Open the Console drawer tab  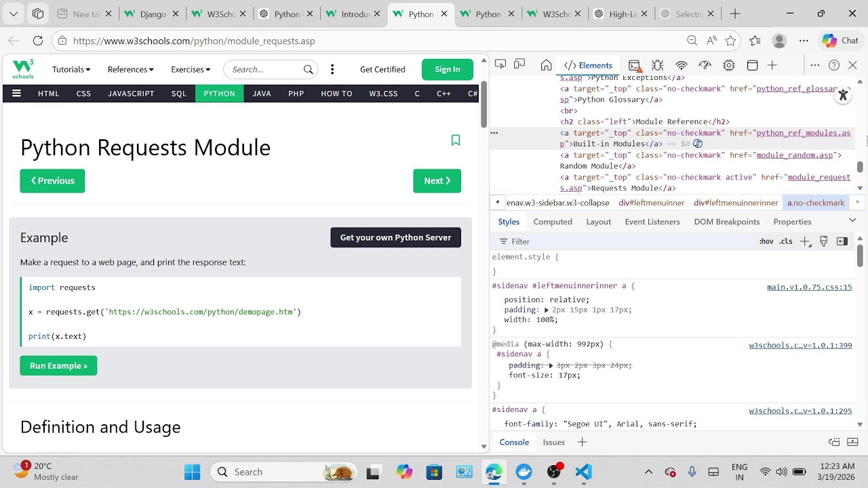click(x=514, y=442)
